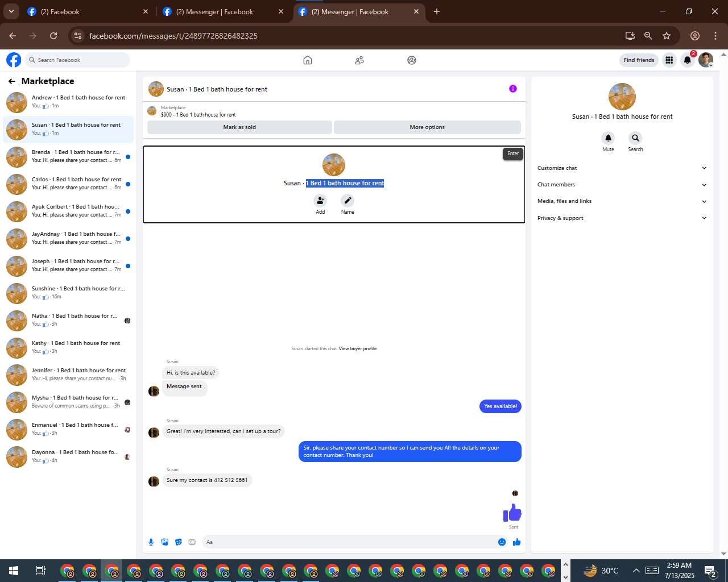Click the Mark as sold button
This screenshot has height=582, width=728.
(239, 127)
